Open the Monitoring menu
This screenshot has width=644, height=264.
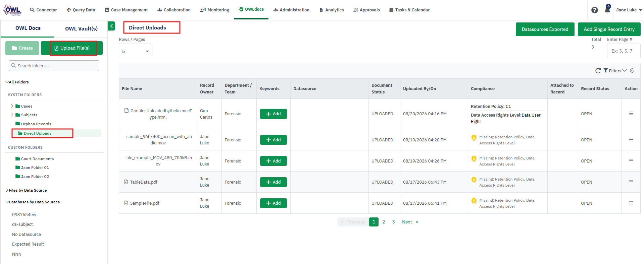click(x=215, y=10)
